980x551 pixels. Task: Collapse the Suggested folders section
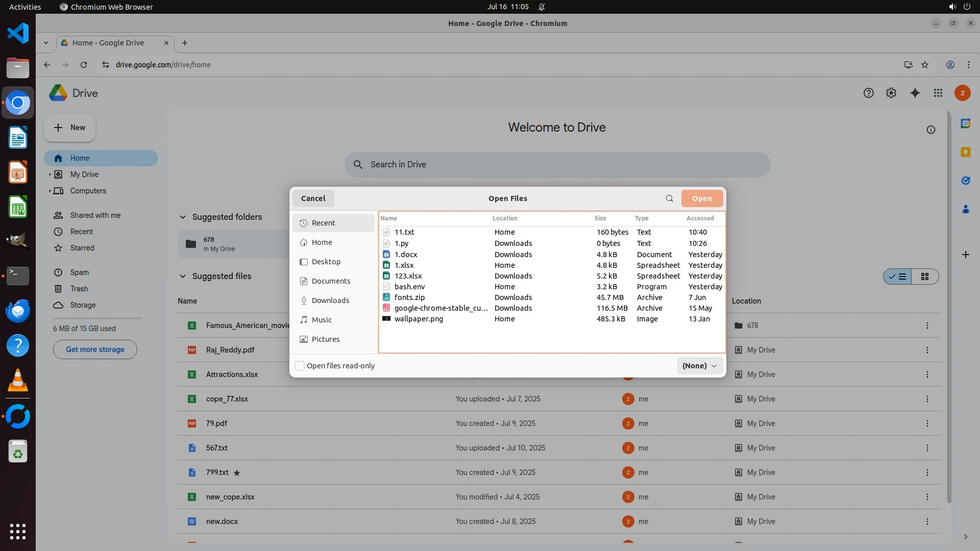[x=182, y=217]
